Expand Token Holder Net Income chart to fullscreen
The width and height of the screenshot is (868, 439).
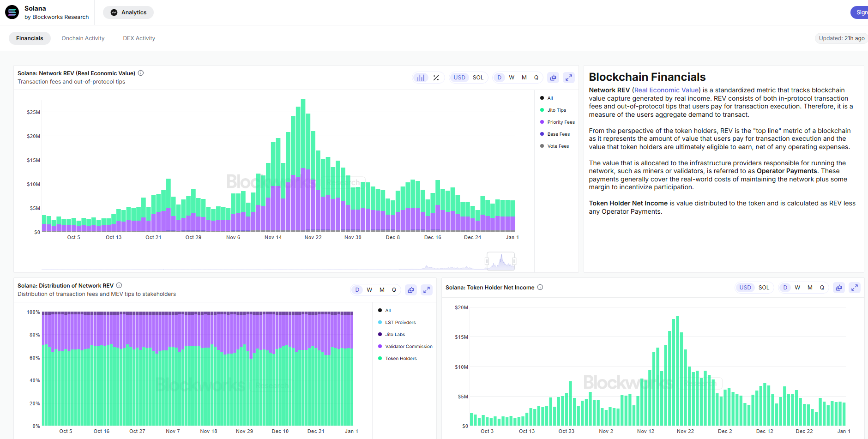(x=855, y=287)
